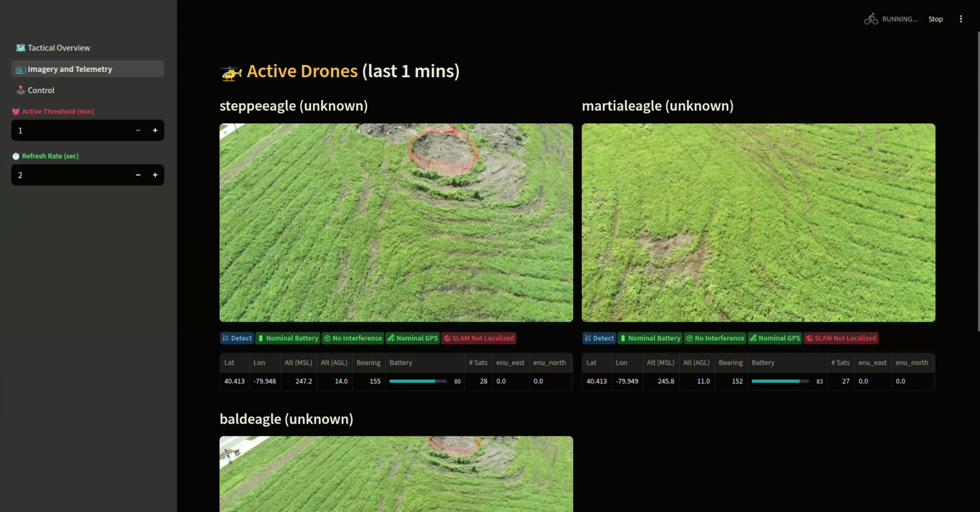Image resolution: width=980 pixels, height=512 pixels.
Task: Click steppeeagle SLAM Not Localized badge
Action: [479, 338]
